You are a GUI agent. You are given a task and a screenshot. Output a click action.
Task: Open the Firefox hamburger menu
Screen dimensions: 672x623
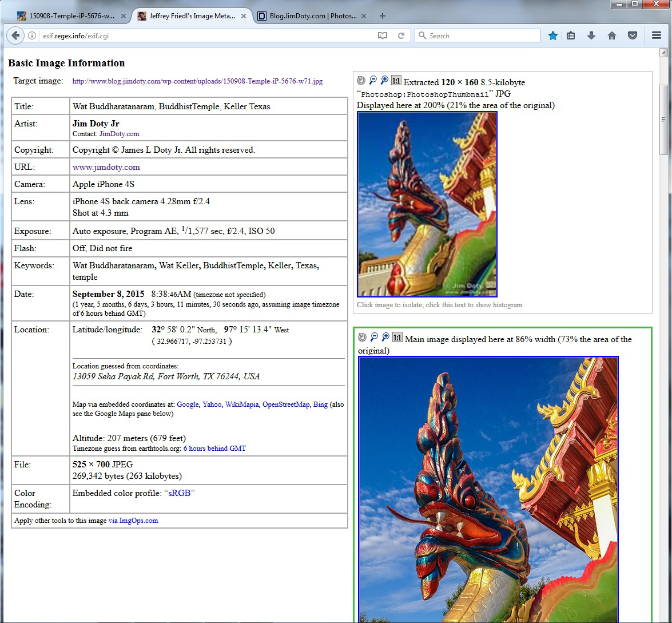coord(656,35)
